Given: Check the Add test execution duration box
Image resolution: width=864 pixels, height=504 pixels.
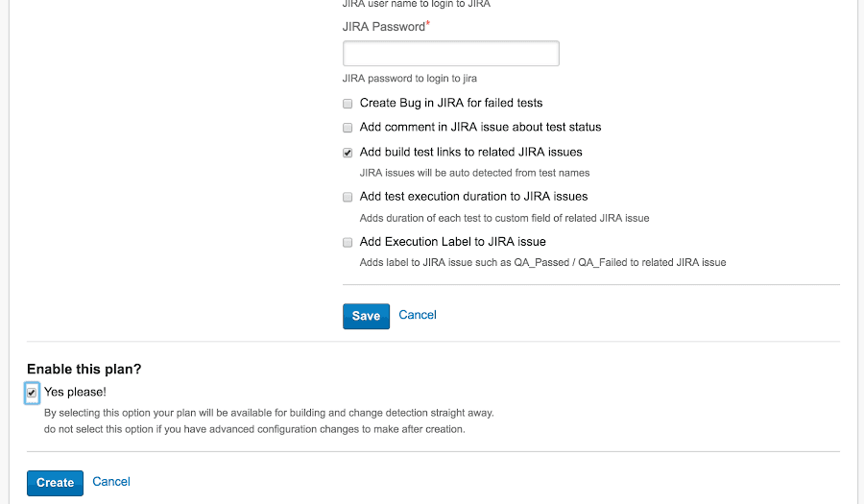Looking at the screenshot, I should point(348,197).
